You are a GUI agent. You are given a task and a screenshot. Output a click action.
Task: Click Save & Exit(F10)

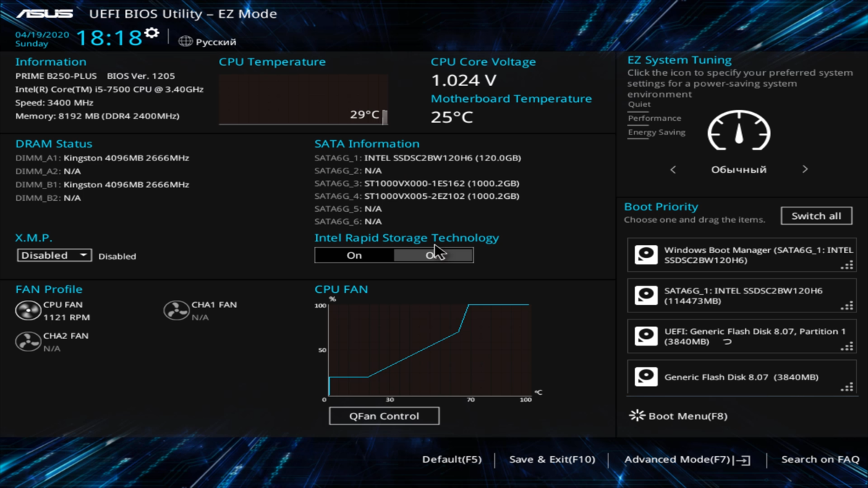point(552,460)
